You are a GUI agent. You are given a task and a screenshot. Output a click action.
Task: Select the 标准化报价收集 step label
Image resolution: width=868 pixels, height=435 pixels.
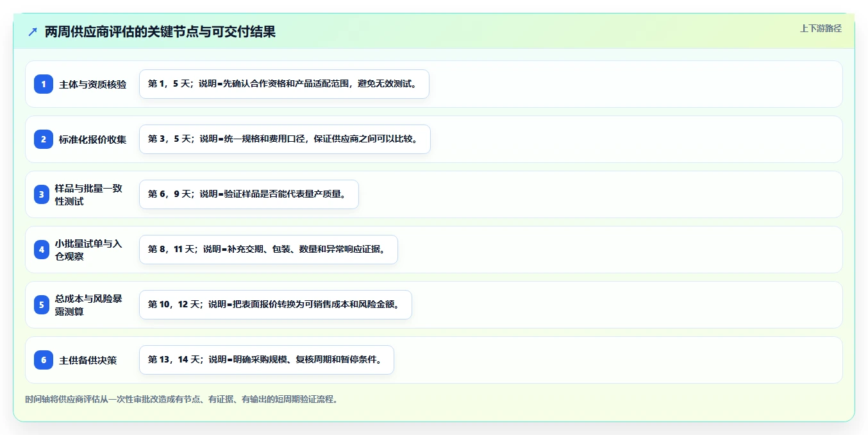(x=93, y=139)
